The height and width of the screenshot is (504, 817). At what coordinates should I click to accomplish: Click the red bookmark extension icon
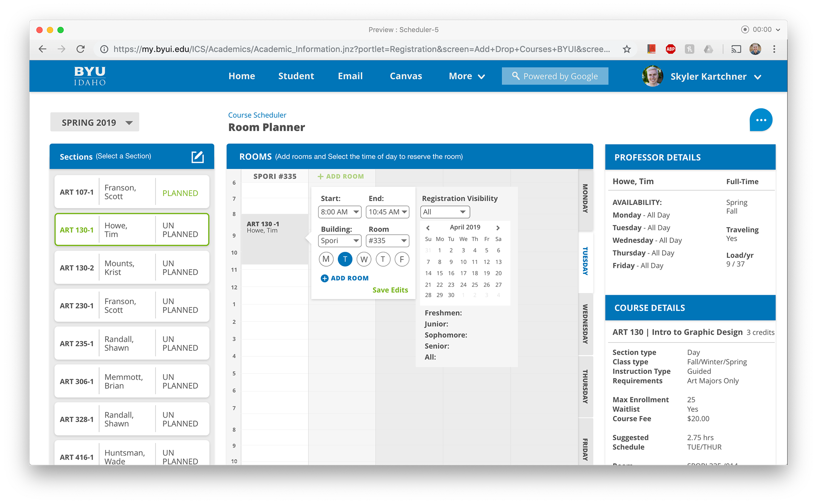click(x=651, y=49)
